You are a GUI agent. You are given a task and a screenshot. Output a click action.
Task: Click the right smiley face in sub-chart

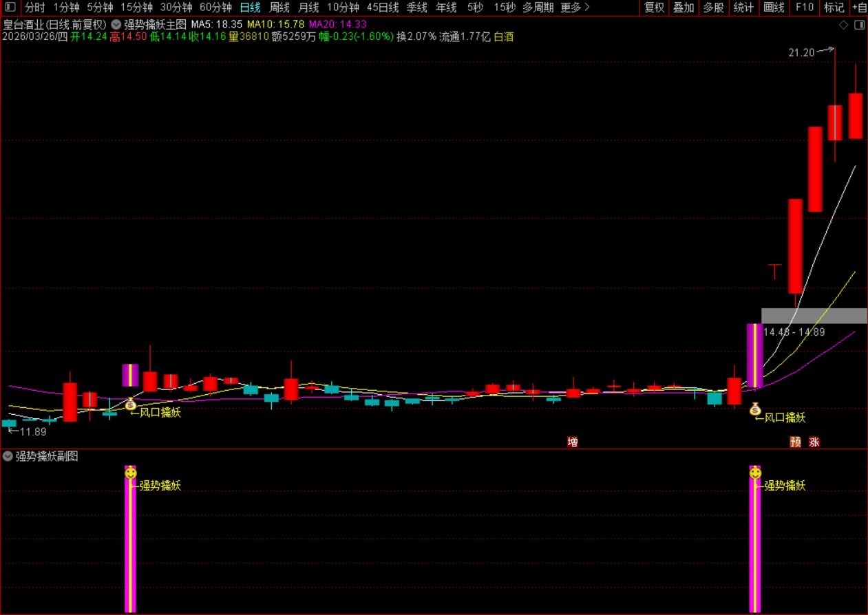pos(755,473)
